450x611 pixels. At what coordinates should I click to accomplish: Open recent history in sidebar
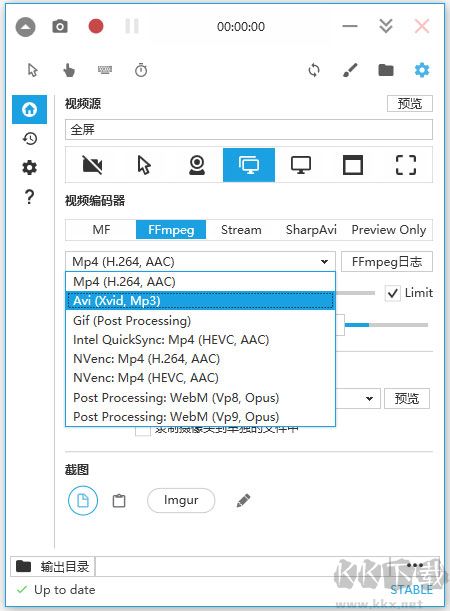pyautogui.click(x=30, y=138)
